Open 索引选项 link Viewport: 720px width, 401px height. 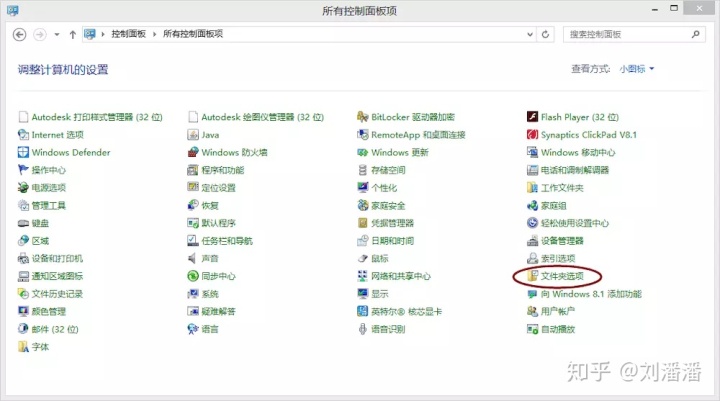tap(558, 258)
